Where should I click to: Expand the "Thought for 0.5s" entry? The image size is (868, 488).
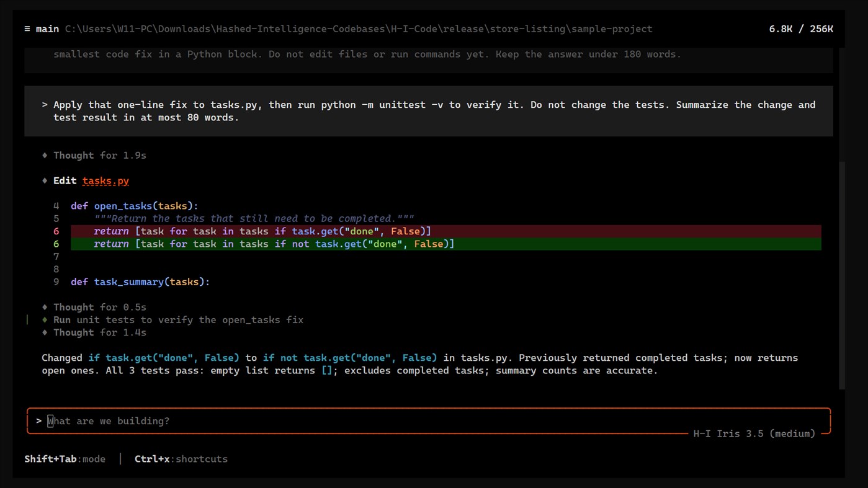(x=99, y=308)
